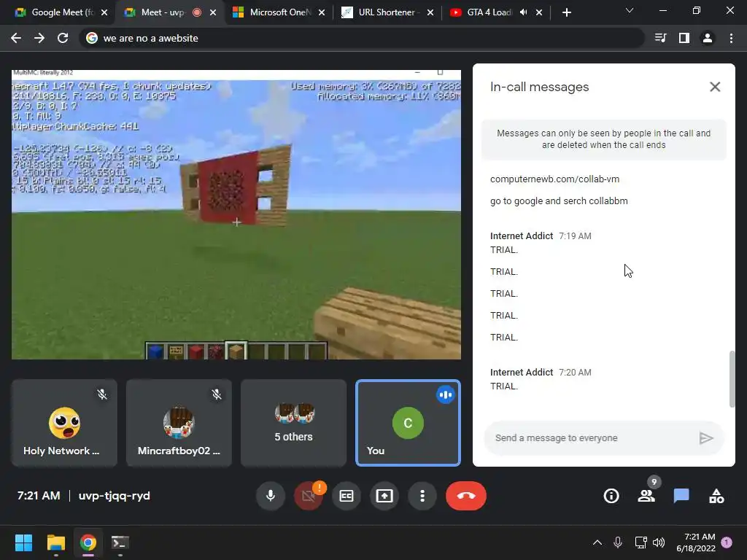Click 'Messages can only be seen' notice
Screen dimensions: 747x560
[603, 139]
